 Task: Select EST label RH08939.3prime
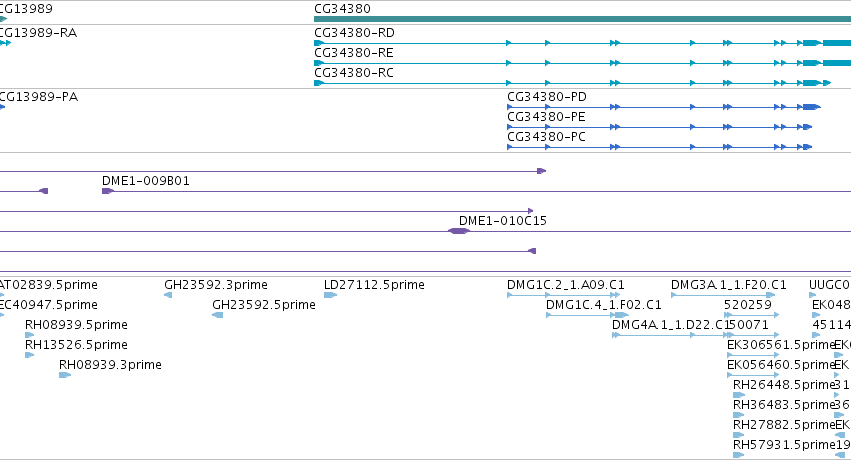point(110,365)
